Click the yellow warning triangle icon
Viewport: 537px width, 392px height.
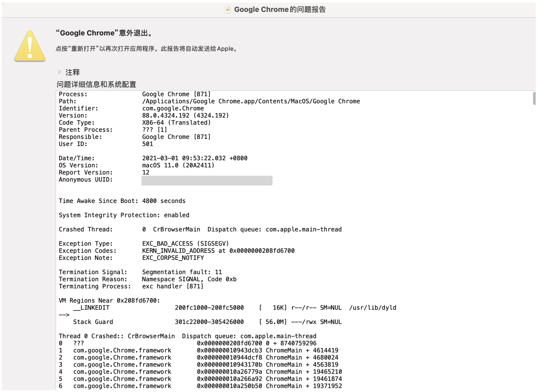click(30, 46)
